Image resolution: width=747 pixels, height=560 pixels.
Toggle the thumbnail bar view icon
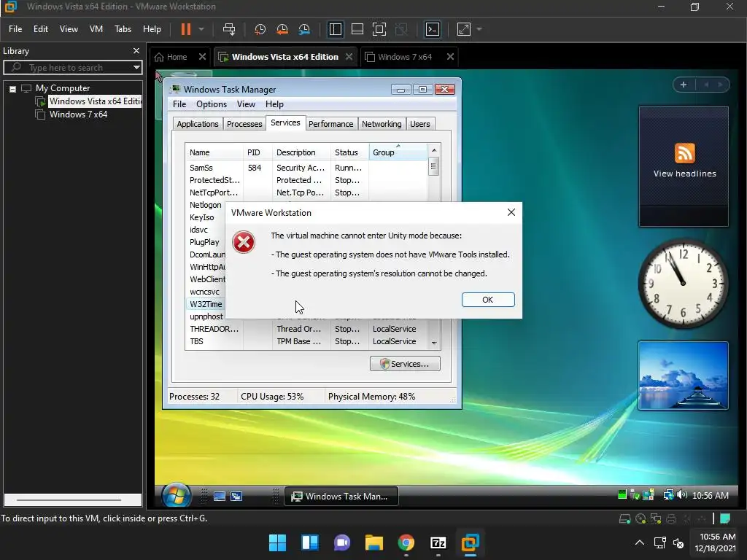pos(357,29)
